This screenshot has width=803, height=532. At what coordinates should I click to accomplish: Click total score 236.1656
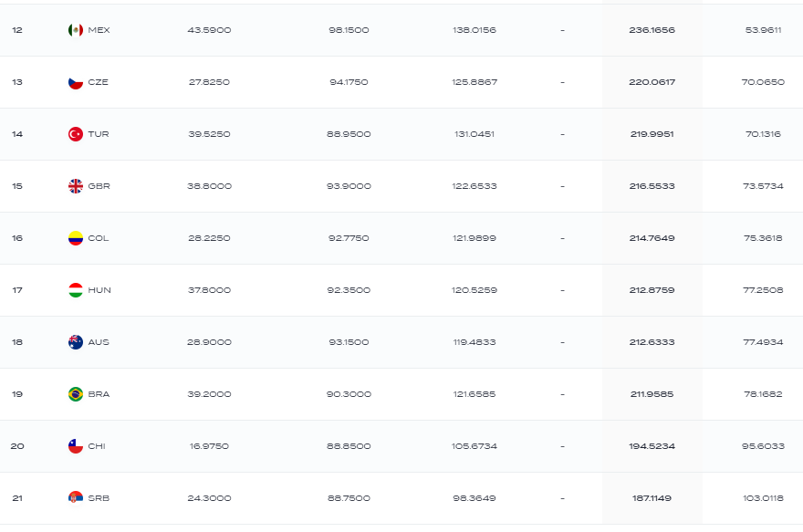click(x=652, y=30)
